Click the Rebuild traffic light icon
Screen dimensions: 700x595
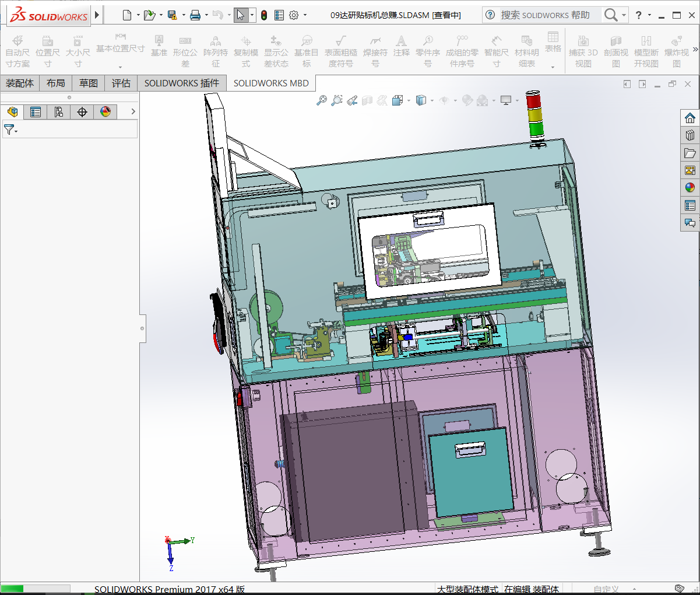click(x=264, y=15)
